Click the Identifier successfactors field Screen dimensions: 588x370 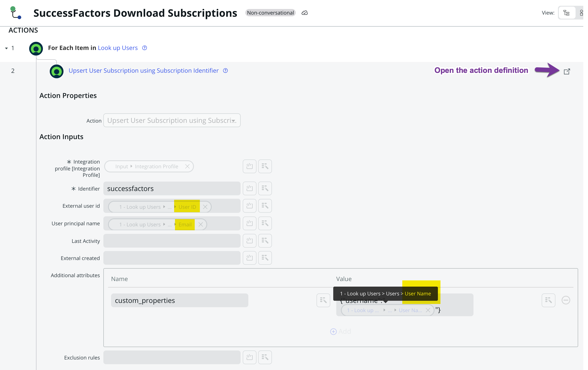[172, 188]
